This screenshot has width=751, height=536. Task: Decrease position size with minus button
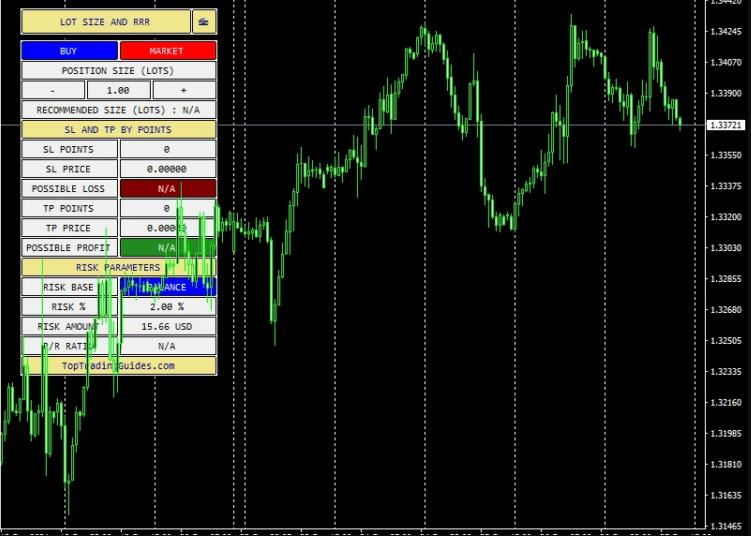(x=53, y=90)
